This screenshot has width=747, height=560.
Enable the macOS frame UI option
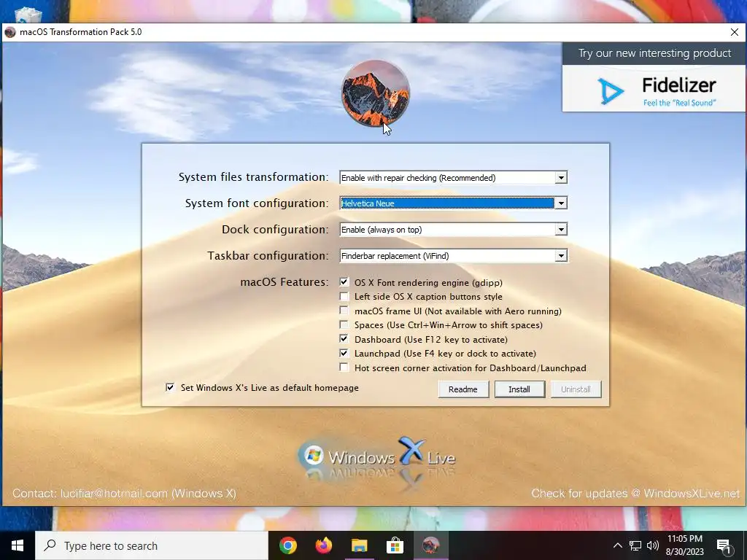coord(344,311)
